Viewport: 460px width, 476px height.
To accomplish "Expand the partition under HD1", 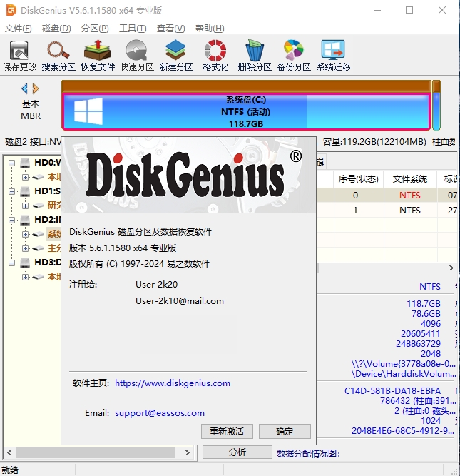I will (25, 206).
